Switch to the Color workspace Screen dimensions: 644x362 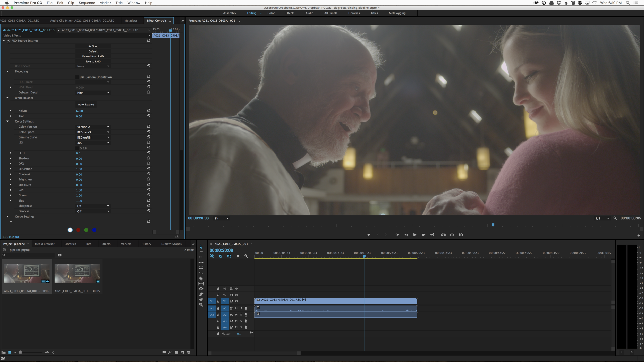[271, 13]
